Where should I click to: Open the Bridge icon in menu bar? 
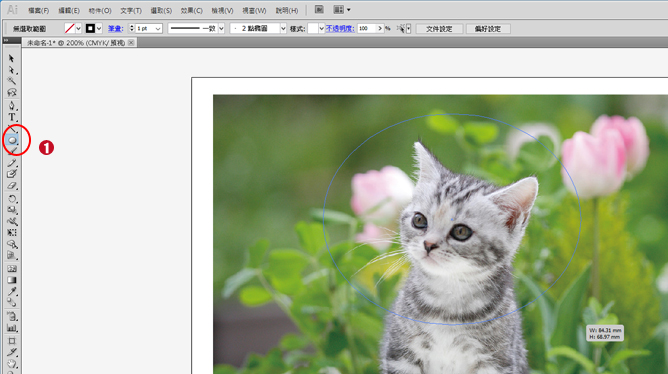[x=319, y=9]
